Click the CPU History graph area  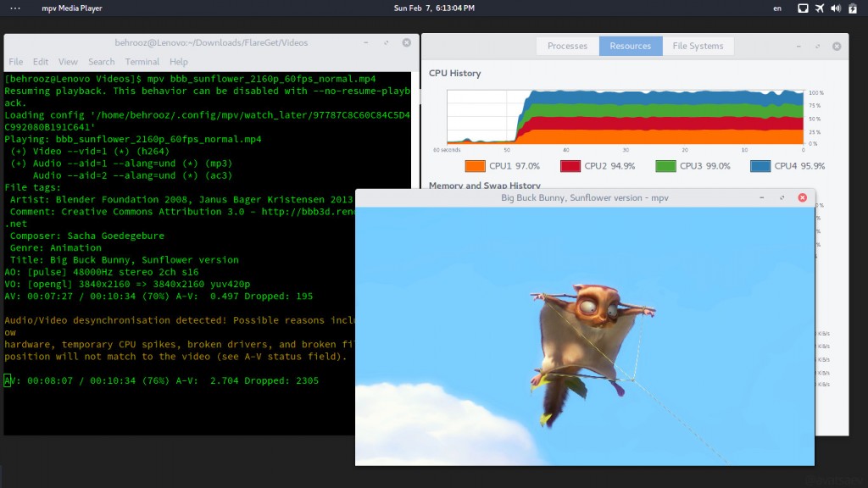pos(625,117)
